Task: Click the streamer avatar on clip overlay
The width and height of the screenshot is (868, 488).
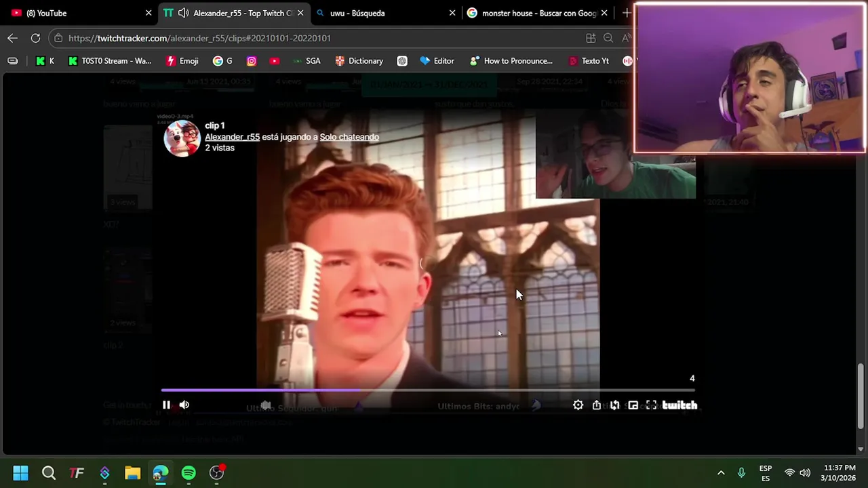Action: [182, 138]
